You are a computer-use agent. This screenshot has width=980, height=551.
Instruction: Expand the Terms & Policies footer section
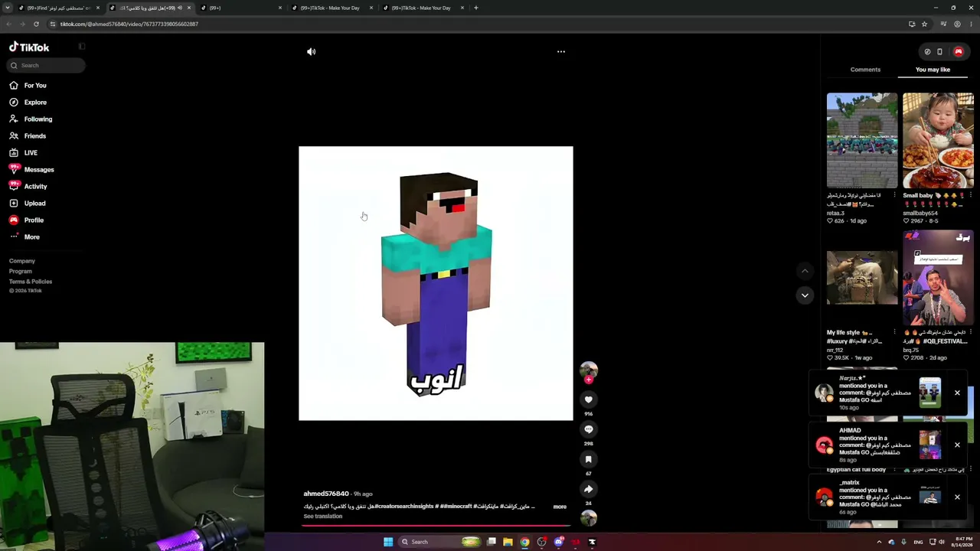[31, 282]
